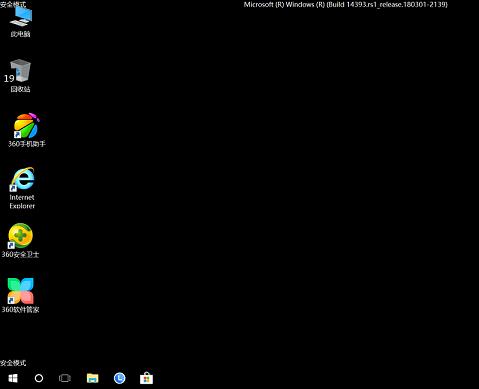
Task: Click the 360安全卫士 label text
Action: coord(20,254)
